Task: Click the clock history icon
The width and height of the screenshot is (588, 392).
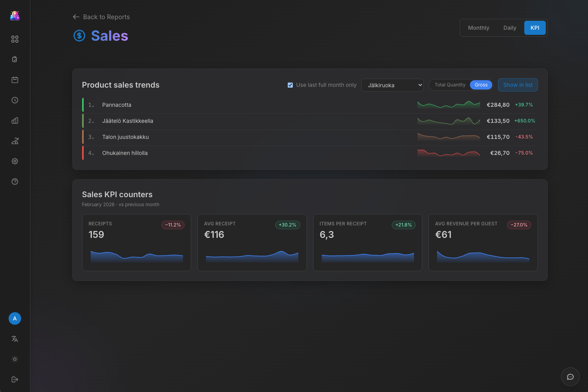Action: pyautogui.click(x=15, y=100)
